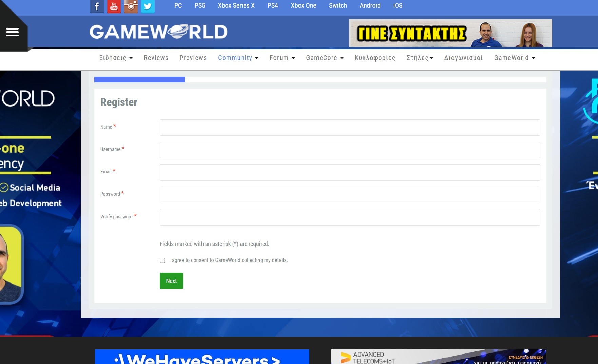Open the YouTube social icon
This screenshot has width=598, height=364.
click(114, 6)
